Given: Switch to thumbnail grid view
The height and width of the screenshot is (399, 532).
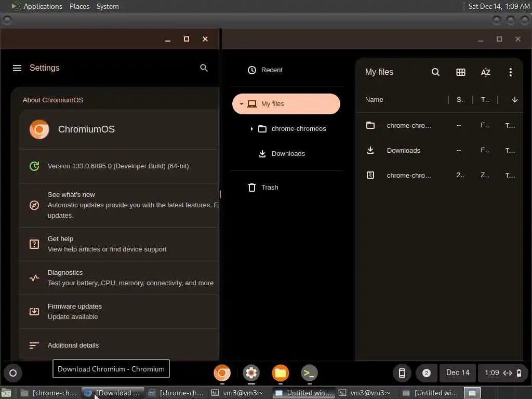Looking at the screenshot, I should pyautogui.click(x=460, y=72).
